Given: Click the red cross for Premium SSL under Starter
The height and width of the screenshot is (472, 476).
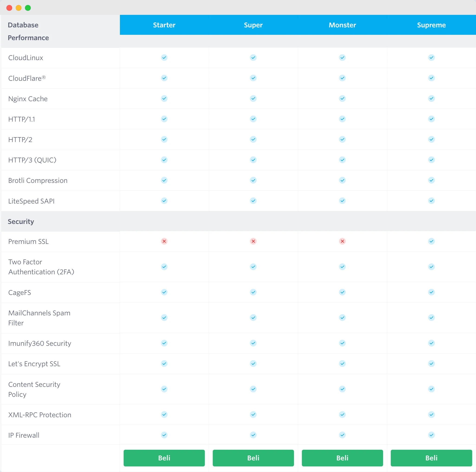Looking at the screenshot, I should point(164,241).
